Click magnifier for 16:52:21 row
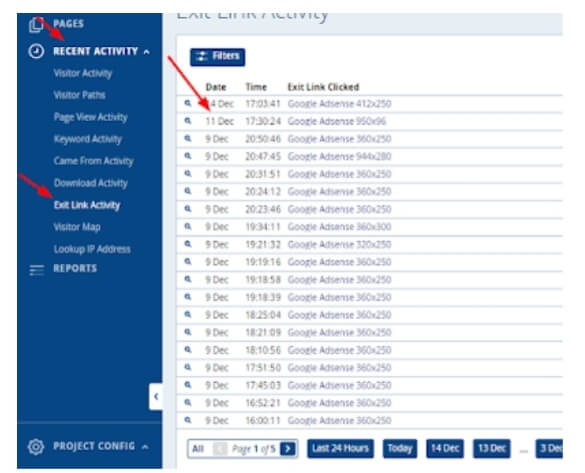 [x=188, y=402]
